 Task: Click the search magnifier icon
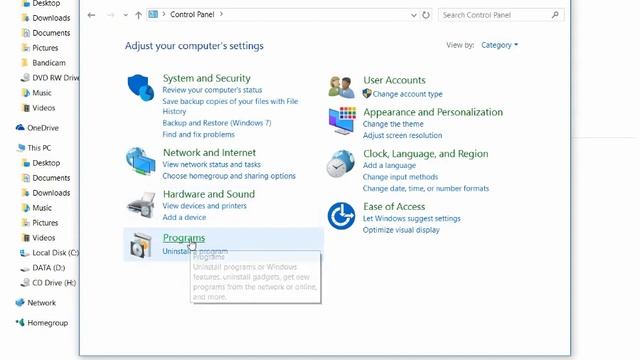555,15
